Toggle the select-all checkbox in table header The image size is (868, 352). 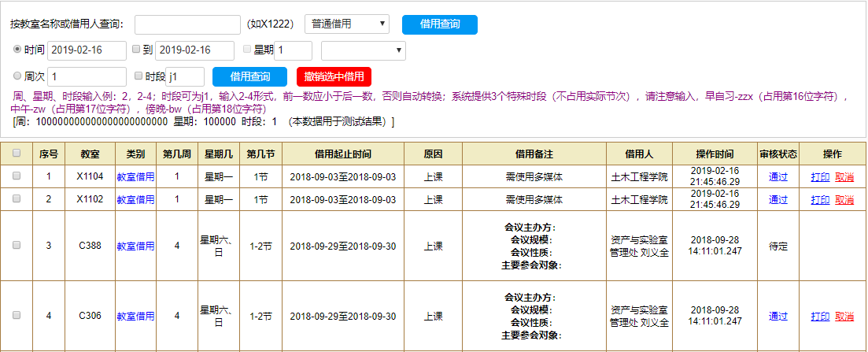17,154
